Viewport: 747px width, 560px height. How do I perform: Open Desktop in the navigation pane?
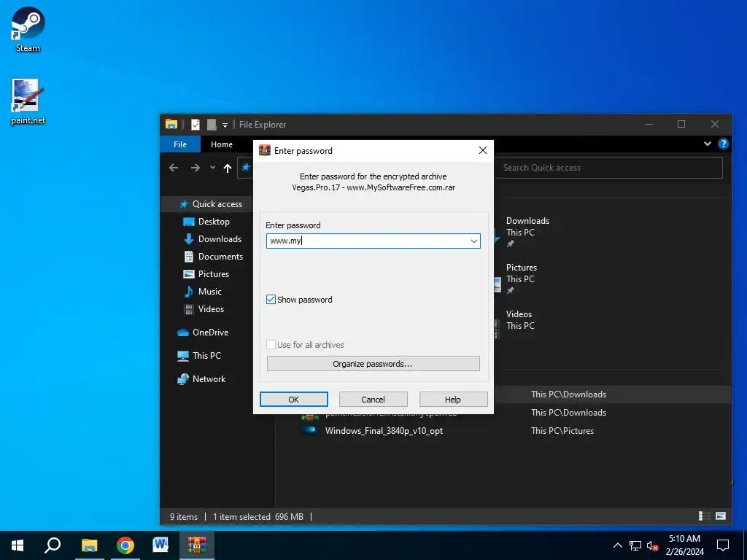[214, 222]
